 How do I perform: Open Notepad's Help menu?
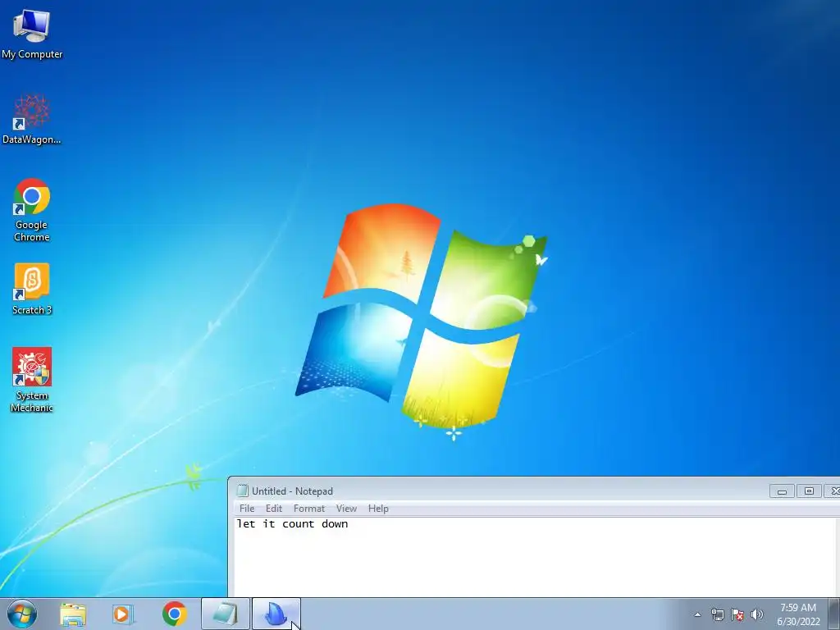pyautogui.click(x=378, y=509)
